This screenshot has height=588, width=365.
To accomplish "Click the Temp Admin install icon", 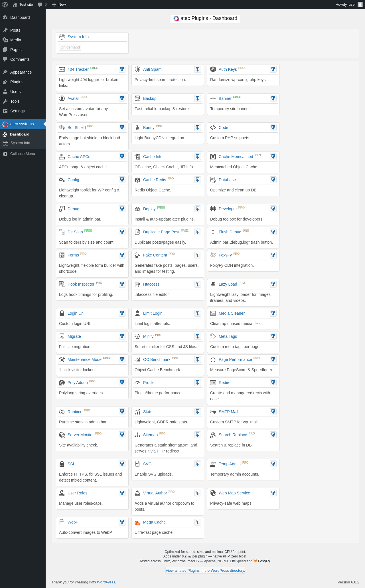I will coord(273,464).
